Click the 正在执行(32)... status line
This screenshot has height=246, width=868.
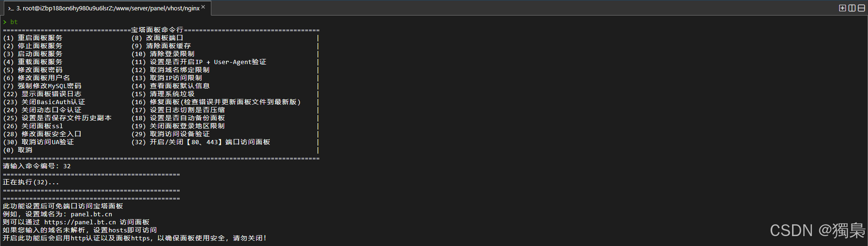(x=31, y=182)
